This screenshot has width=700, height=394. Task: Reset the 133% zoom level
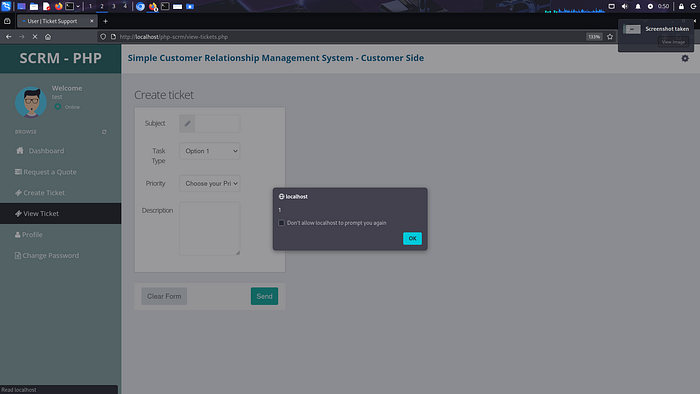(x=594, y=37)
